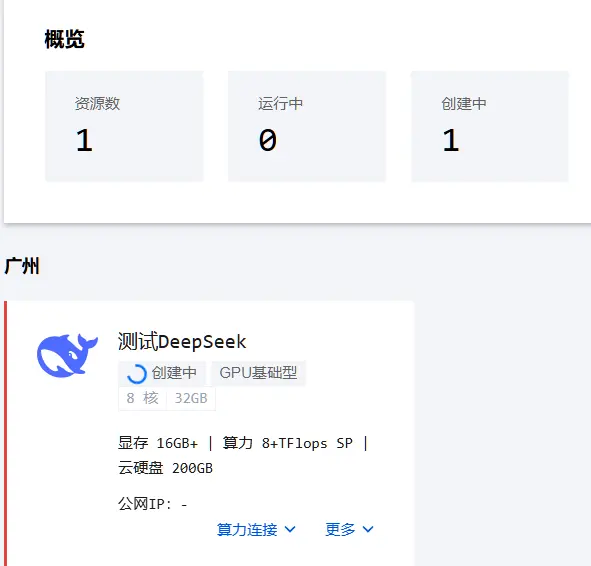Select the 创建中 overview card

coord(490,126)
